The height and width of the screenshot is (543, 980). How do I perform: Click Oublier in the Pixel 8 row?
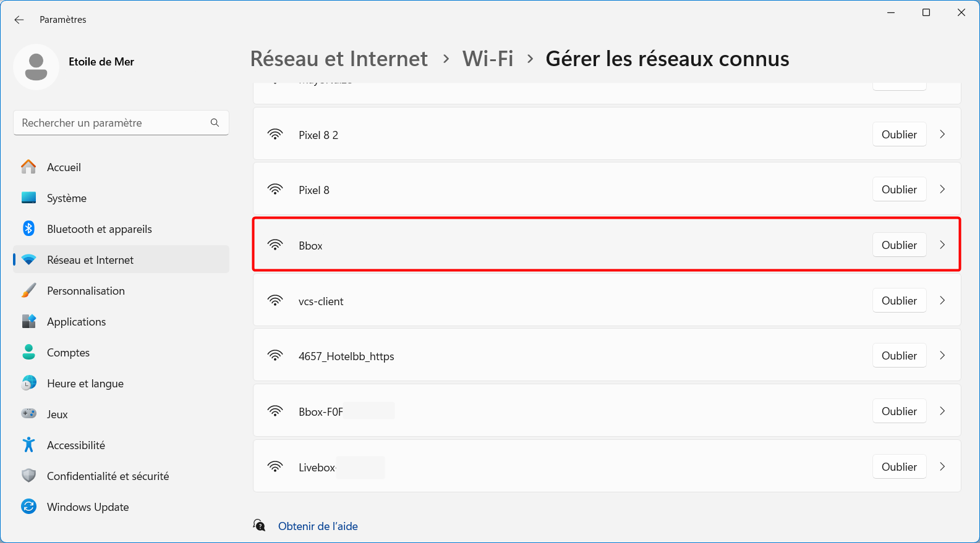(x=899, y=189)
